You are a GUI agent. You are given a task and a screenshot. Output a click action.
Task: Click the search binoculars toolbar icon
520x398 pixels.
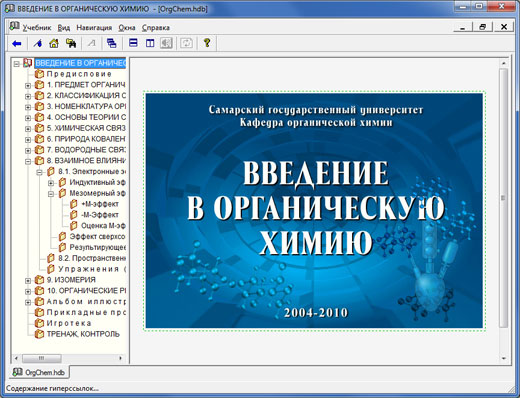tap(71, 43)
